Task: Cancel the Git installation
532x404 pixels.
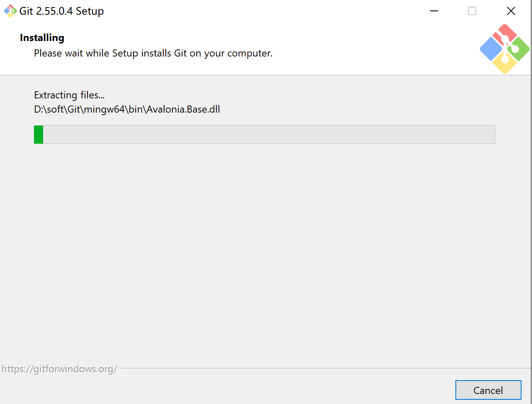Action: click(488, 390)
